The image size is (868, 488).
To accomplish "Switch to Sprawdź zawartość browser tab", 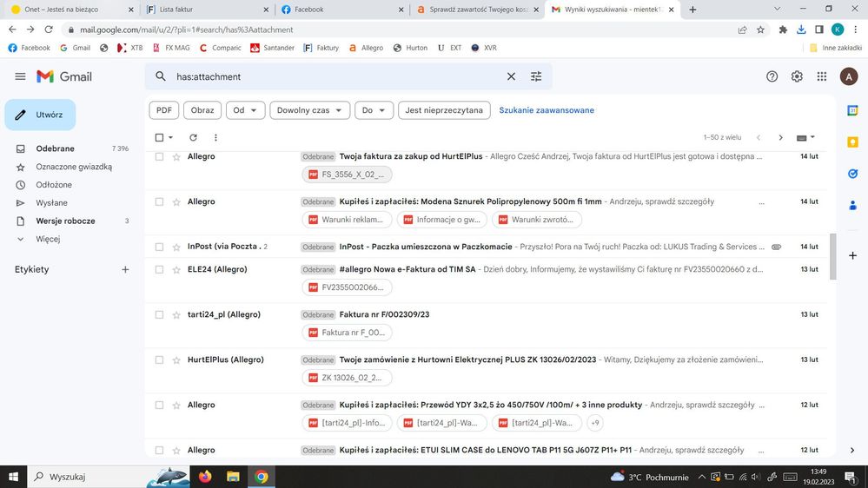I will pos(478,10).
